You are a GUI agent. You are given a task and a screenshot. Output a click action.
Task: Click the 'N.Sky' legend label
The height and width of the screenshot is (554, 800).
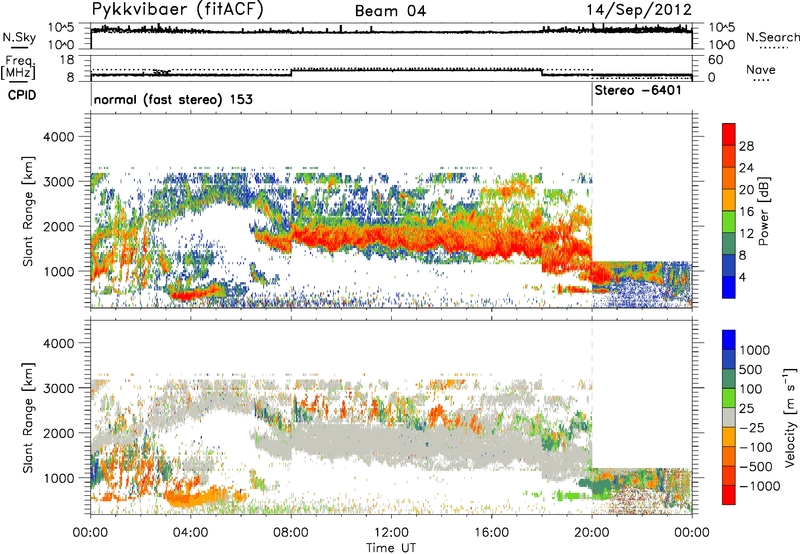click(x=19, y=37)
